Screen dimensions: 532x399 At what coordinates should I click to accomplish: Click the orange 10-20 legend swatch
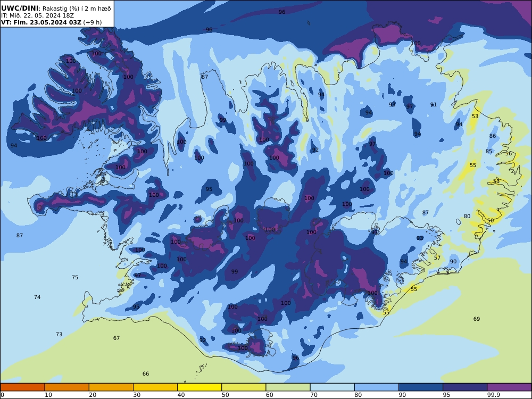(67, 387)
